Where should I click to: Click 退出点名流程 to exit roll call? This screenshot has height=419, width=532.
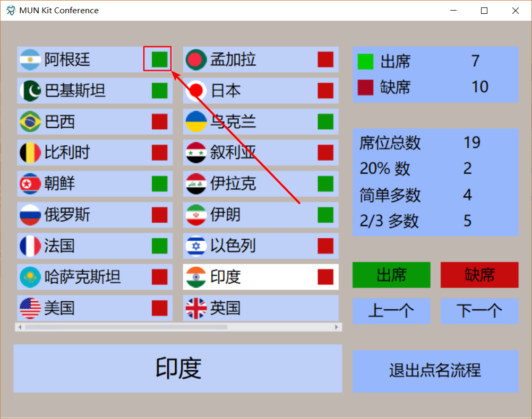[435, 371]
